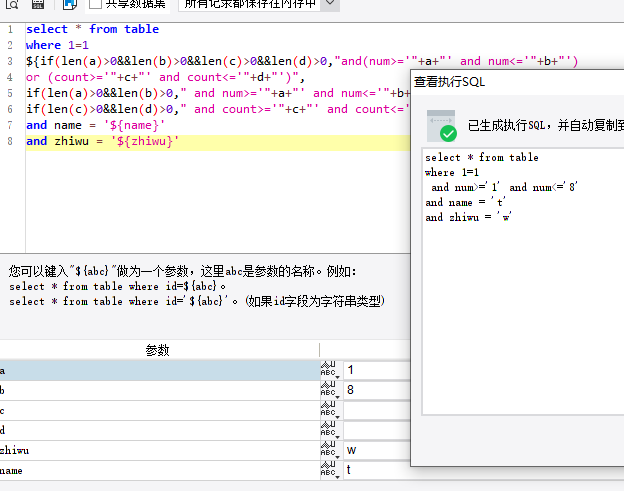Open type selector icon for parameter zhiwu
Screen dimensions: 624x491
pos(330,450)
